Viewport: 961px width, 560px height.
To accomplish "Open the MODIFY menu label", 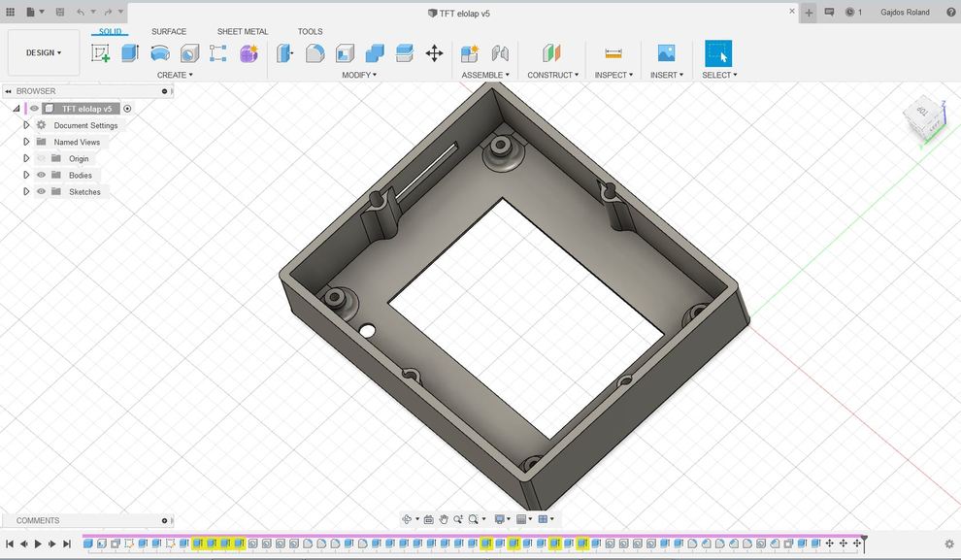I will tap(359, 75).
